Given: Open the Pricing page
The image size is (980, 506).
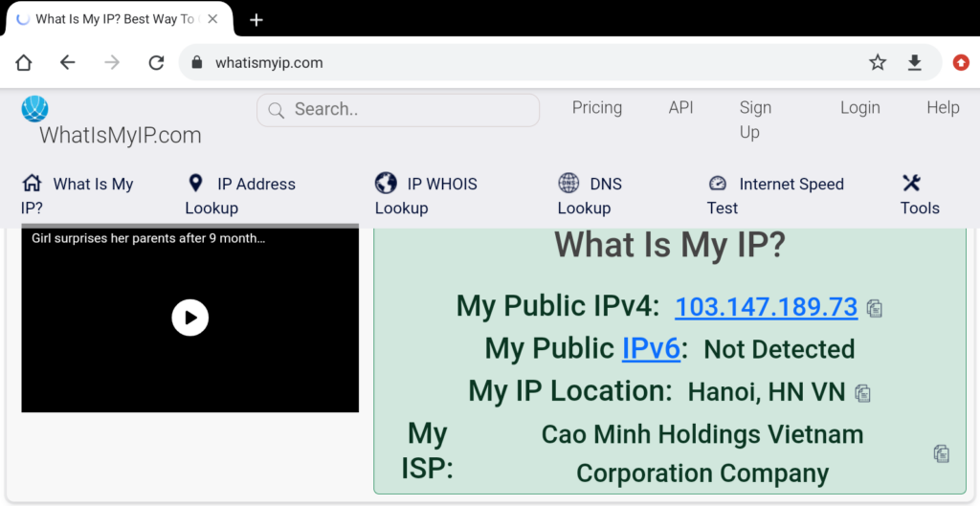Looking at the screenshot, I should 597,107.
